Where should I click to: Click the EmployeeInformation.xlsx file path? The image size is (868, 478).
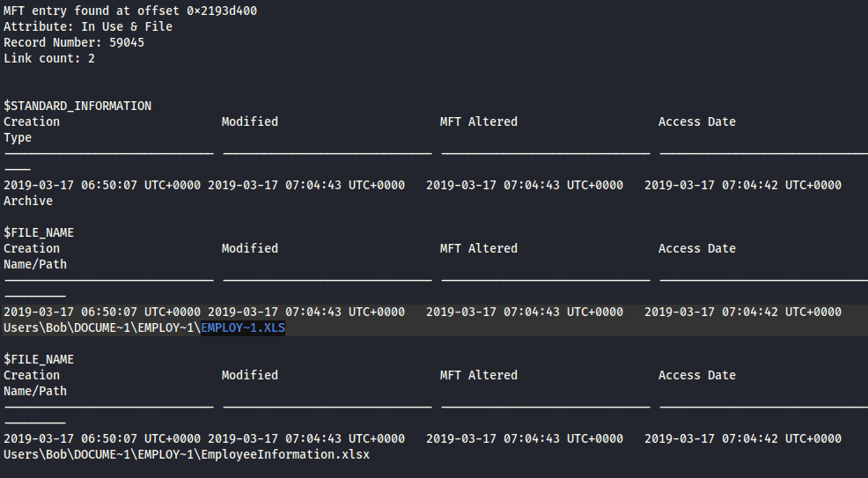coord(187,455)
